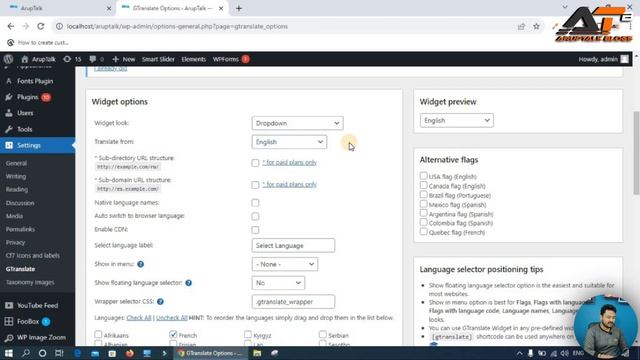The image size is (640, 360).
Task: Open Widget preview language dropdown
Action: [456, 120]
